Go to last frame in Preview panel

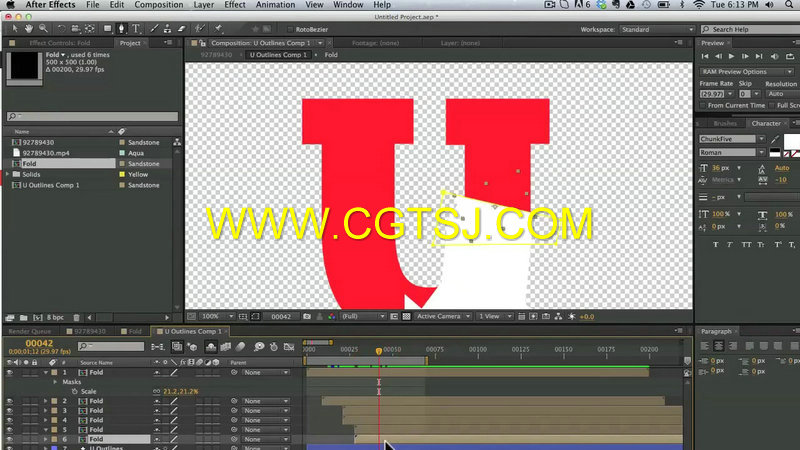[759, 56]
